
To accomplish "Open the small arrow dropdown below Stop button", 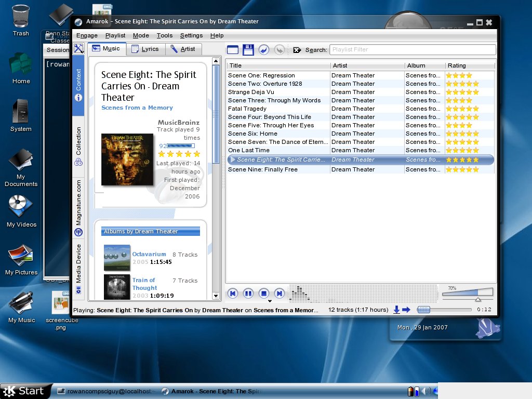I will 270,301.
